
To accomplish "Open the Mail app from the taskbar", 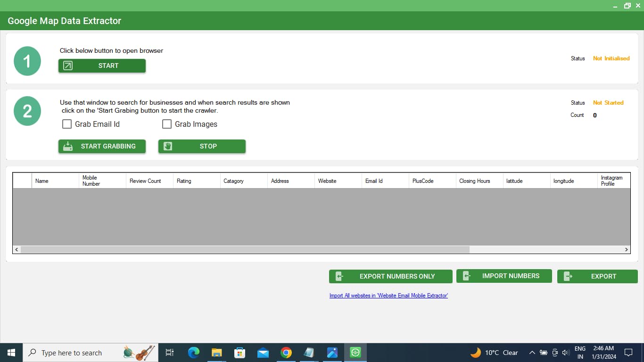I will point(263,353).
